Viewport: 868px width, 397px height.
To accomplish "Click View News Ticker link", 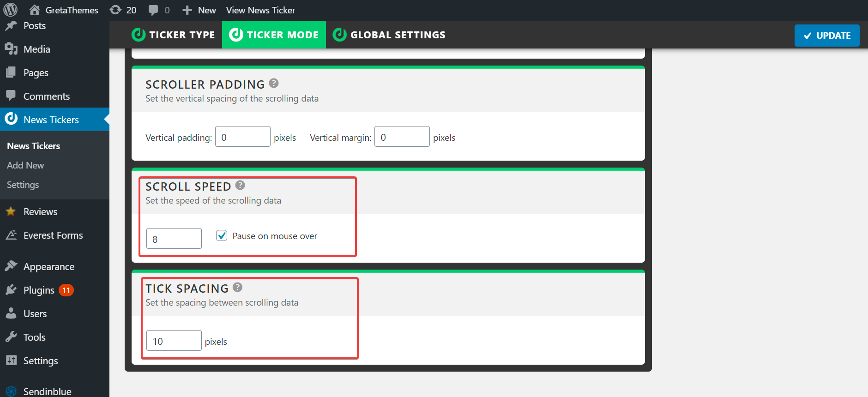I will pyautogui.click(x=260, y=10).
